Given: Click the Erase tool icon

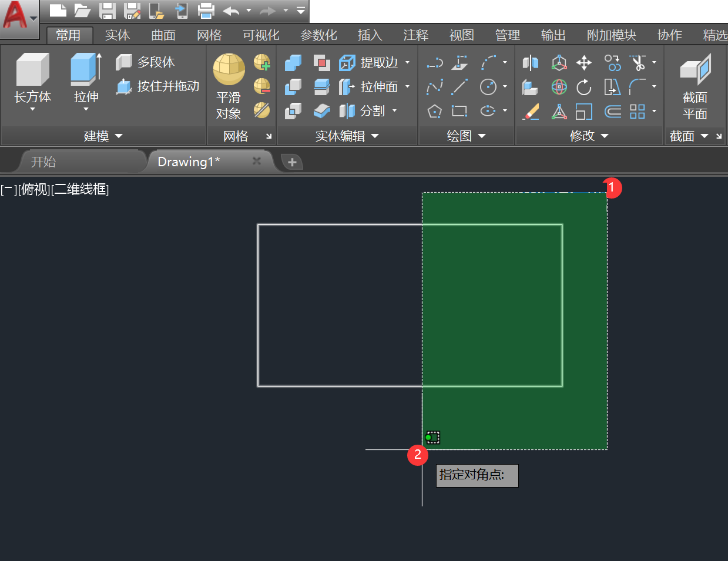Looking at the screenshot, I should [x=531, y=112].
